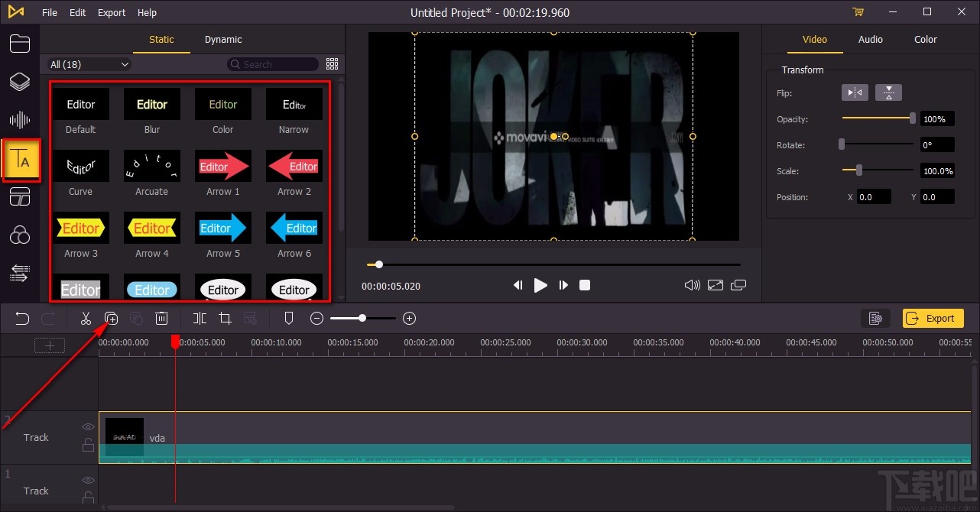
Task: Click the yellow Export button
Action: click(933, 319)
